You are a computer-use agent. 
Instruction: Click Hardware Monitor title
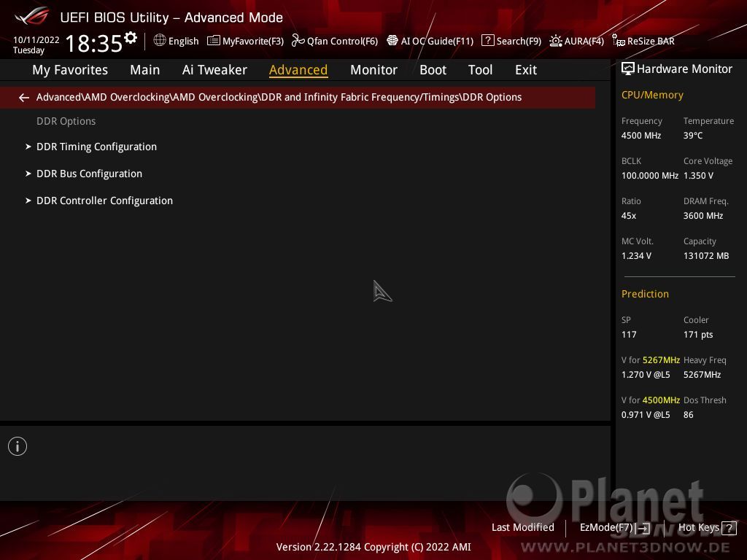684,69
